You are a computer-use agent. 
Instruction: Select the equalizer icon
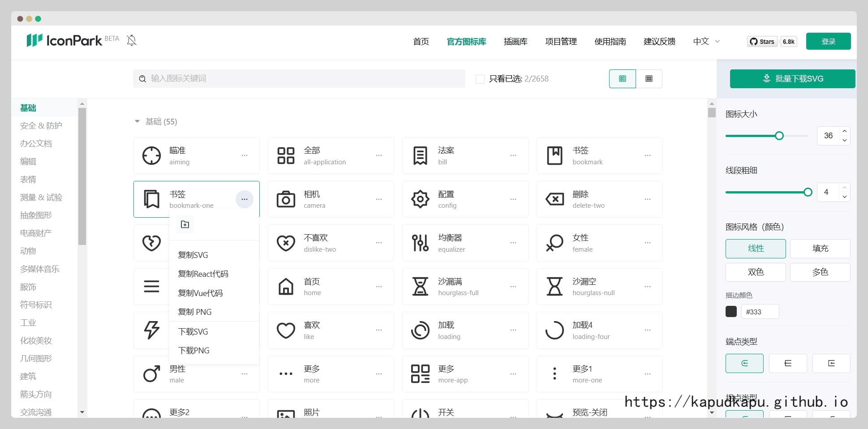click(420, 243)
